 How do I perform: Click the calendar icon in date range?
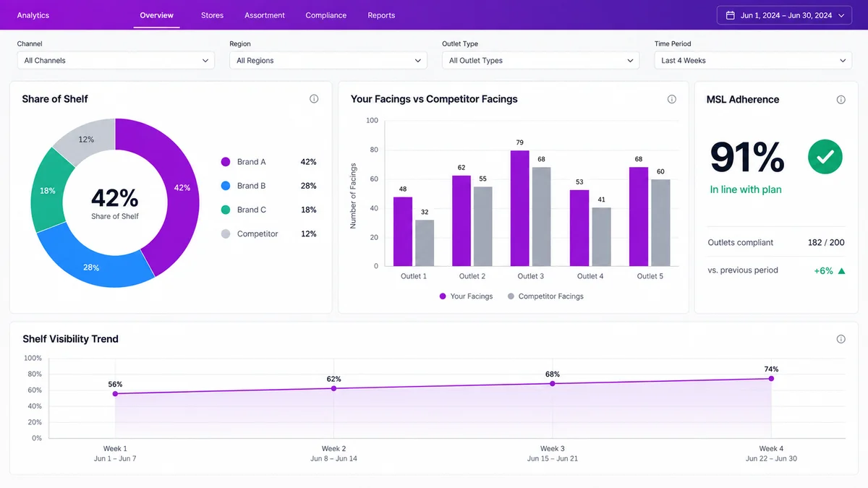[x=730, y=15]
